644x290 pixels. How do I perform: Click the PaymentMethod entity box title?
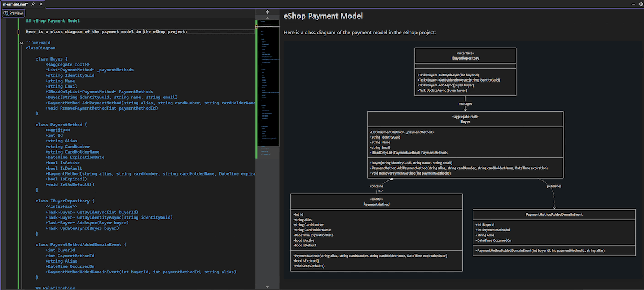point(376,204)
